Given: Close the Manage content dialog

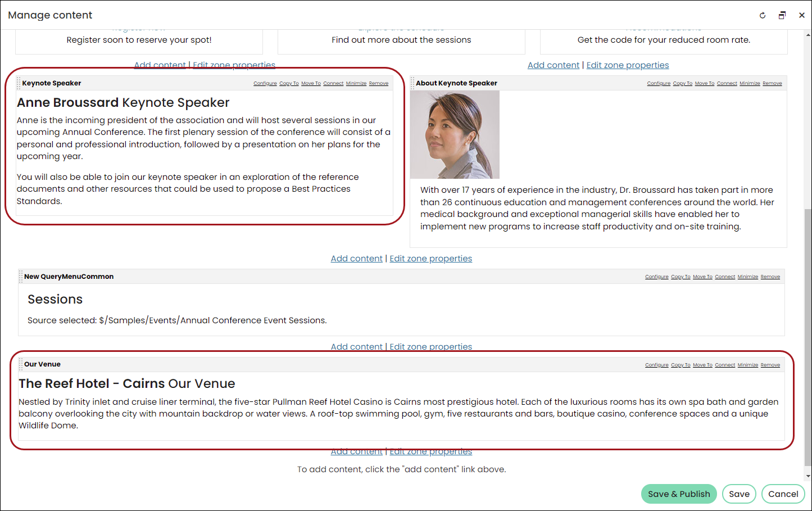Looking at the screenshot, I should coord(802,15).
